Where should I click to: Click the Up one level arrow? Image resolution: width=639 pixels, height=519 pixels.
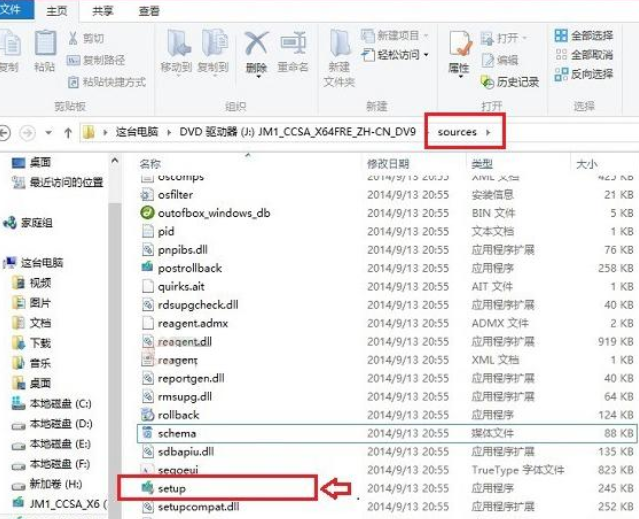coord(68,133)
